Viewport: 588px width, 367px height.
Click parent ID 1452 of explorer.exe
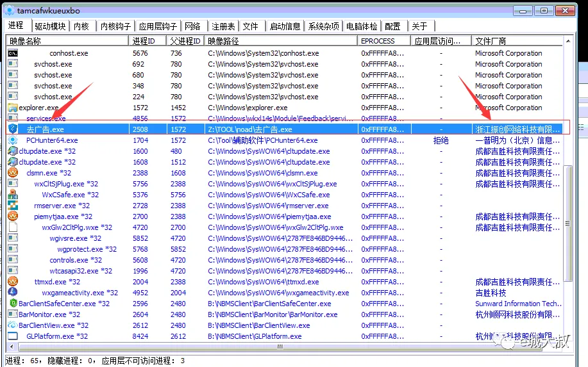coord(178,108)
